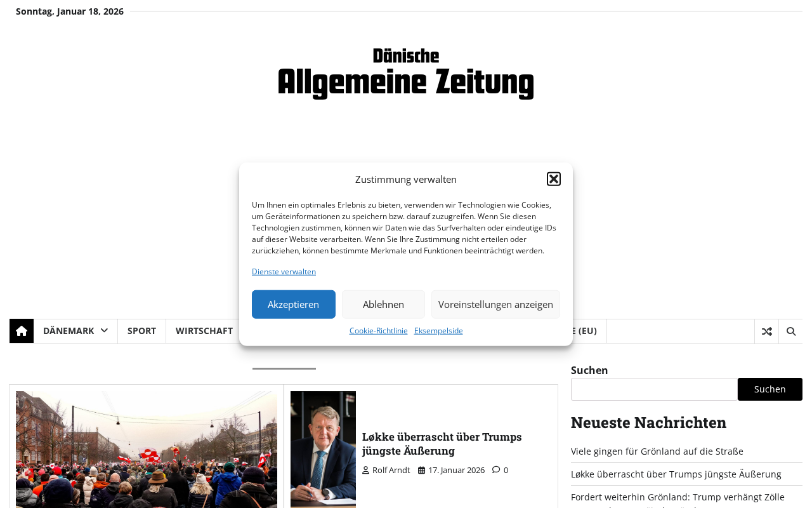The height and width of the screenshot is (508, 812).
Task: Click the calendar icon beside 17. Januar 2026
Action: pyautogui.click(x=421, y=471)
